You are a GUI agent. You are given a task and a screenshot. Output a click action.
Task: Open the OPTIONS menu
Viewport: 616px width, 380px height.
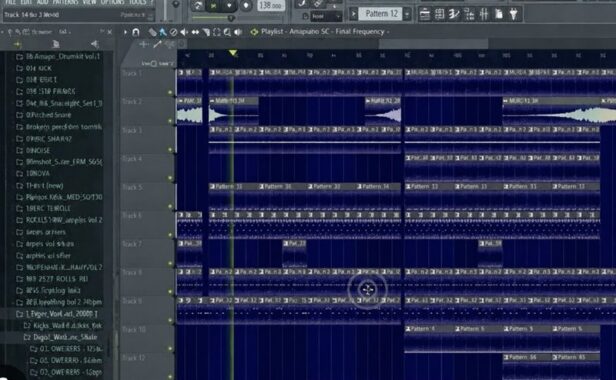pyautogui.click(x=113, y=2)
